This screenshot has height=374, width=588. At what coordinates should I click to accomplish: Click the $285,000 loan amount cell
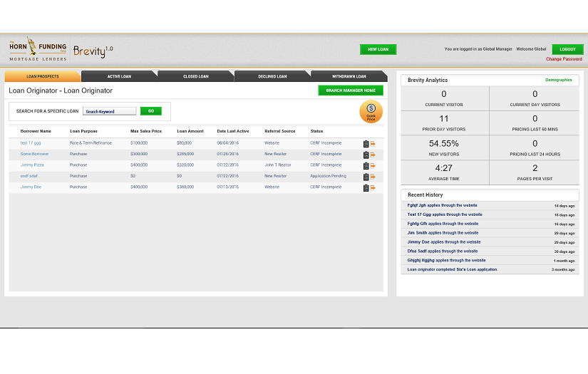pyautogui.click(x=185, y=154)
